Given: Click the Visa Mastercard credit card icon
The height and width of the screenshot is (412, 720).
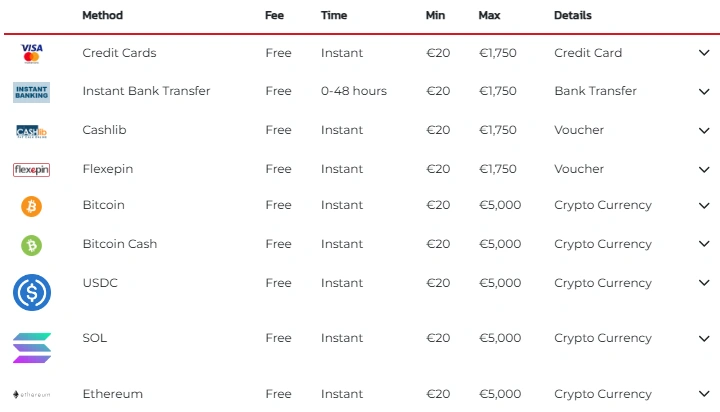Looking at the screenshot, I should pyautogui.click(x=32, y=53).
